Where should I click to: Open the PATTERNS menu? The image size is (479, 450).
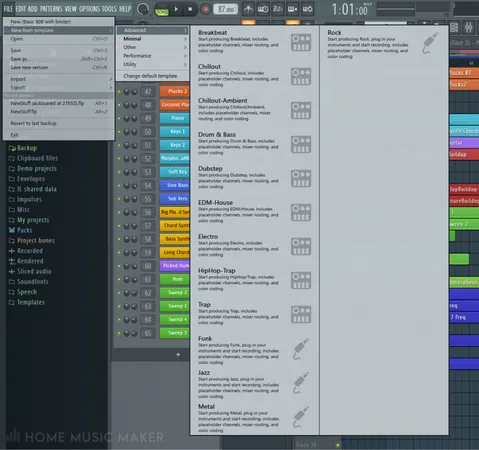click(x=51, y=9)
